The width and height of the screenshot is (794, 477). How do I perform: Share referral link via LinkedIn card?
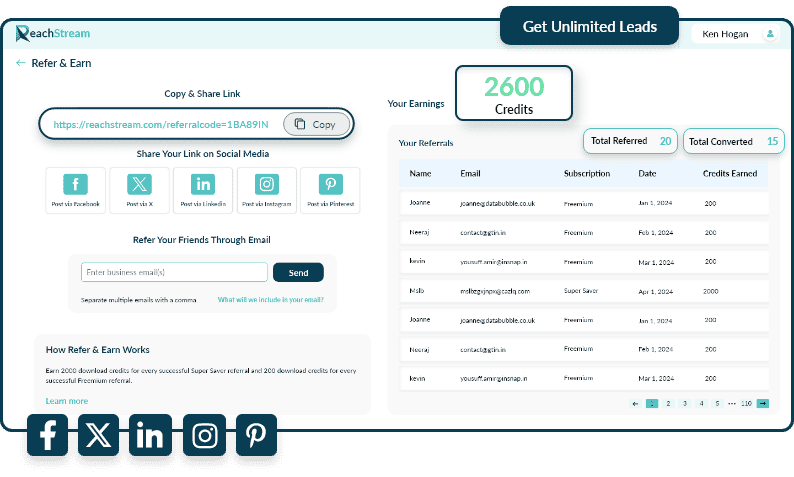[203, 190]
